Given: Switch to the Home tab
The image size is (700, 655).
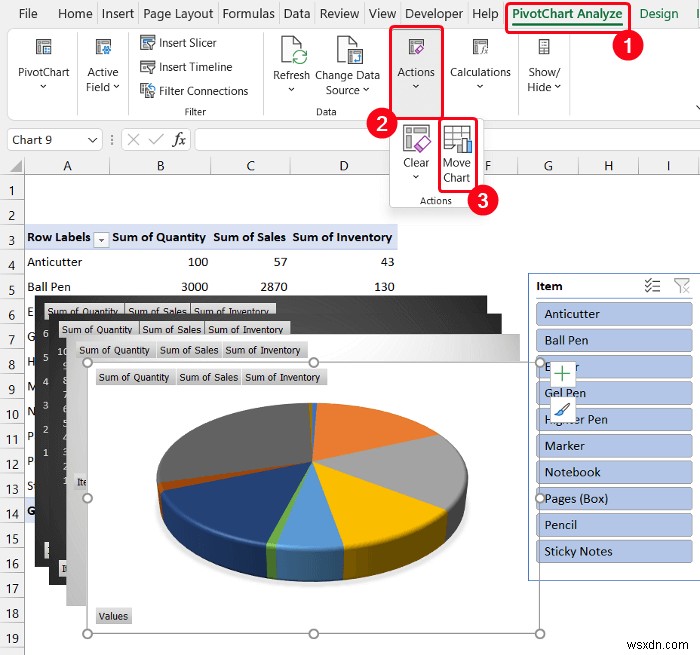Looking at the screenshot, I should [x=75, y=14].
